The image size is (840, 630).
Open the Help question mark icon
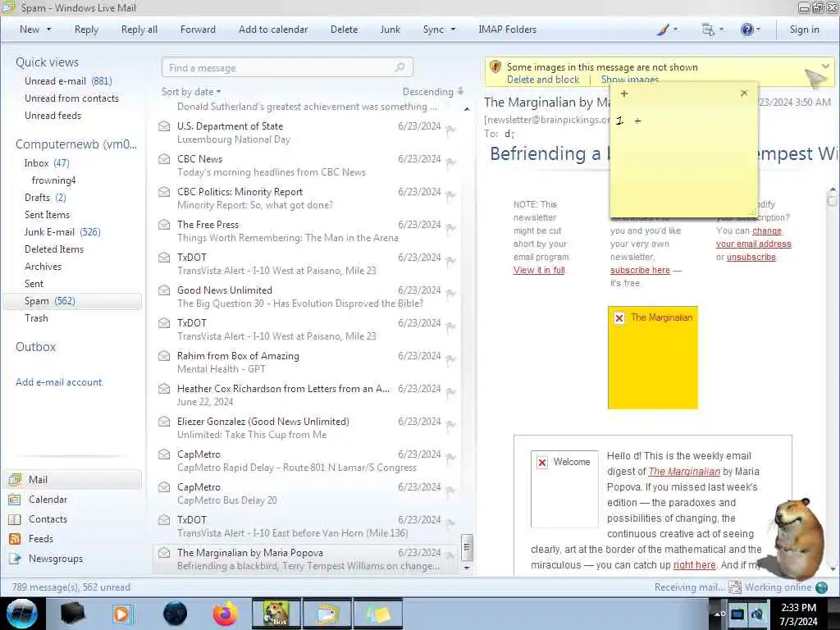[x=746, y=30]
